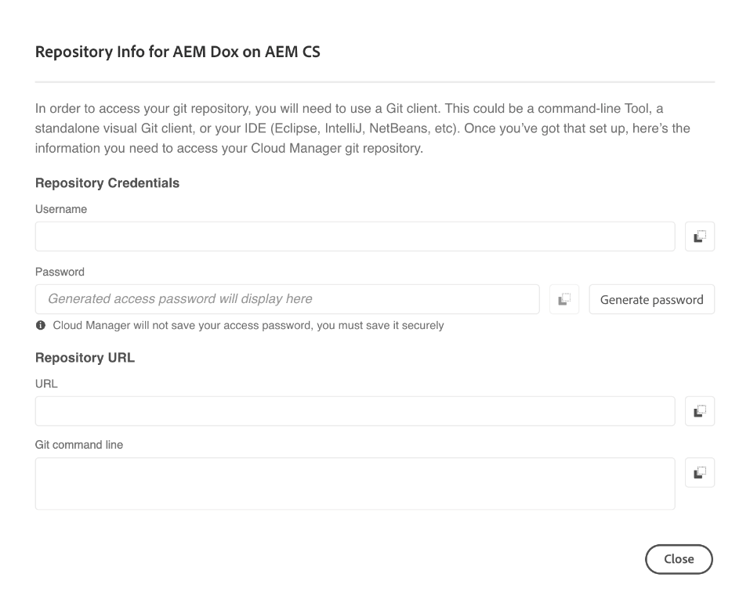Copy the repository URL to clipboard

coord(700,411)
